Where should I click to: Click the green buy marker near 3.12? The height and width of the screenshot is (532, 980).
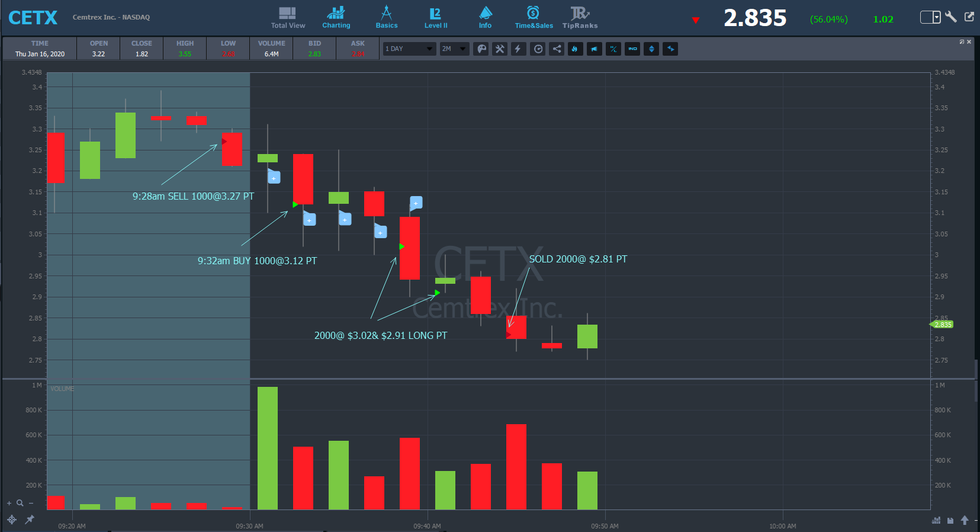pyautogui.click(x=295, y=204)
